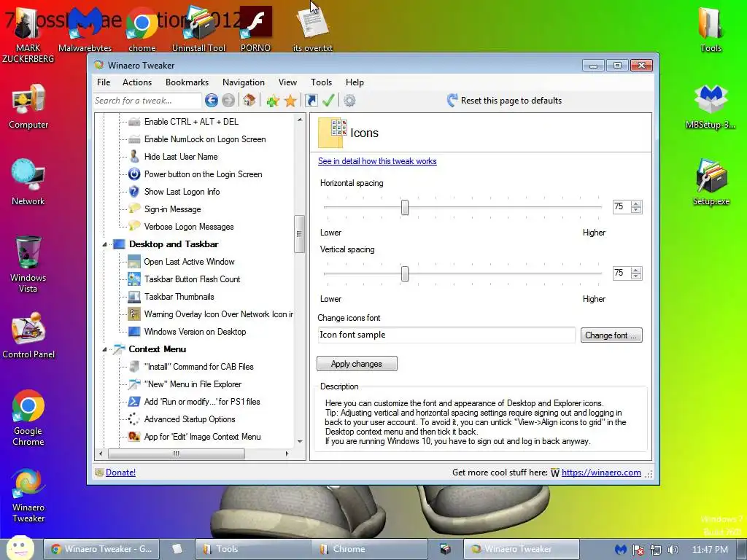Select Windows Version on Desktop tweak

(x=195, y=332)
